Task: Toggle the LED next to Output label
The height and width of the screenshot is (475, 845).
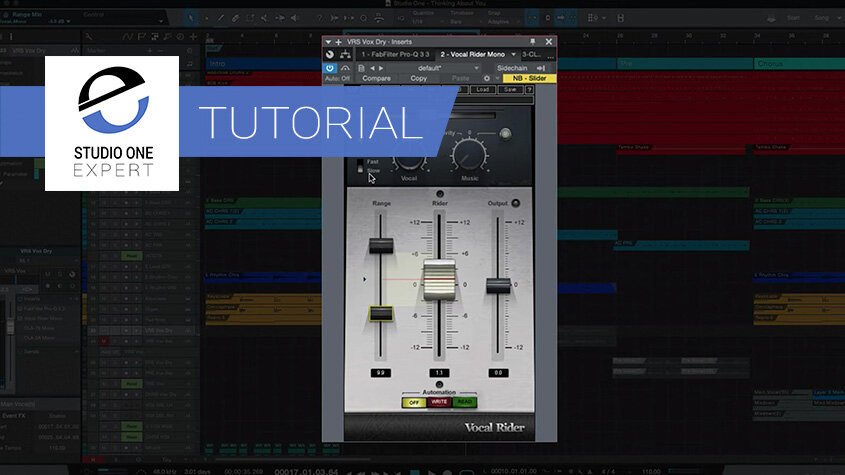Action: tap(516, 203)
